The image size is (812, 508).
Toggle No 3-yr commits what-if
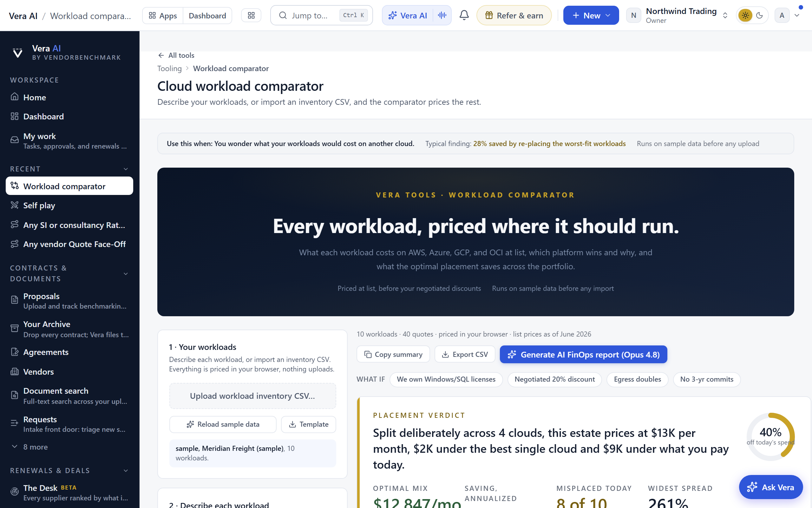[x=707, y=379]
